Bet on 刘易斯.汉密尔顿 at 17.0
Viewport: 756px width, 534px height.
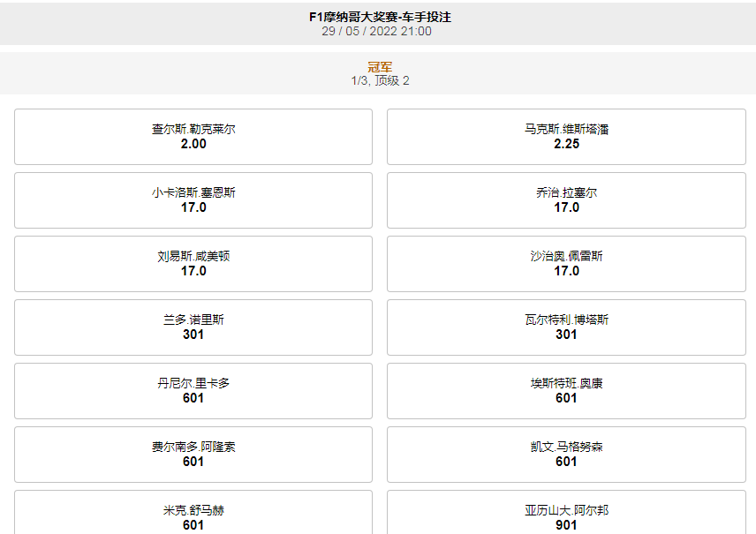(192, 263)
